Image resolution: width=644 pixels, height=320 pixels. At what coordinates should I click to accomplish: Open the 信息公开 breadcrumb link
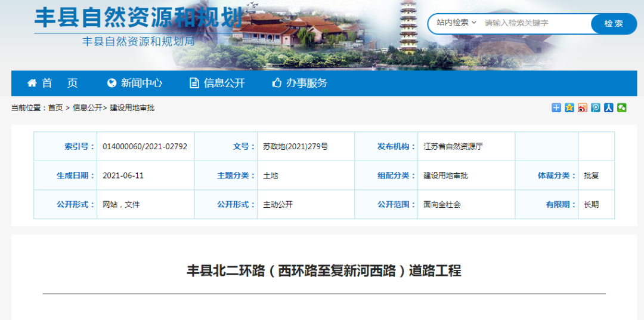[87, 108]
